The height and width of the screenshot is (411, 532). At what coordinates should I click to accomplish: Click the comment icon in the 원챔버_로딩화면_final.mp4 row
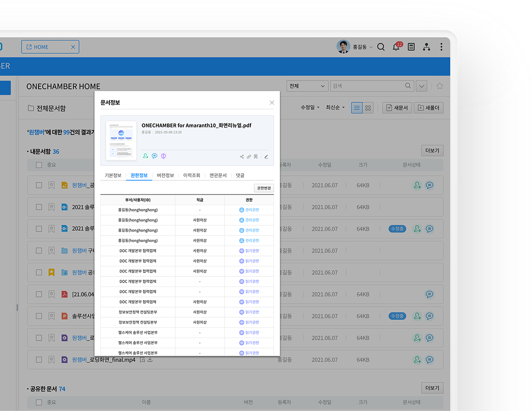tap(430, 360)
